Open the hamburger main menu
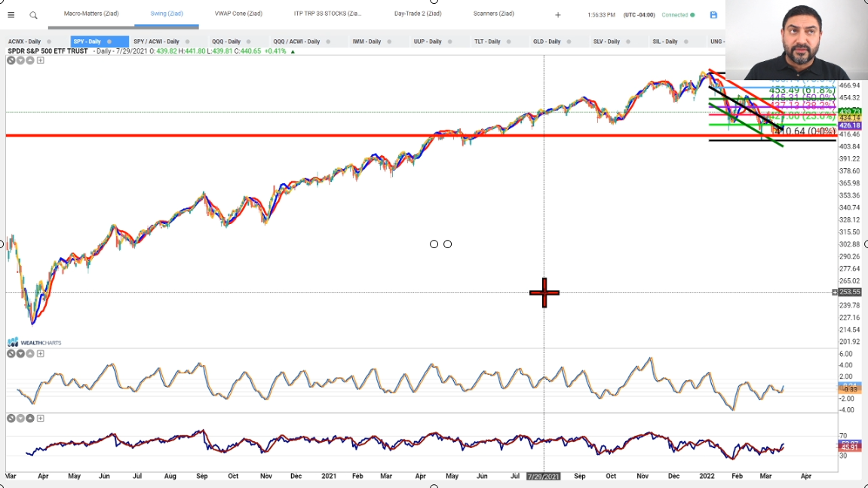Image resolution: width=868 pixels, height=488 pixels. [11, 15]
